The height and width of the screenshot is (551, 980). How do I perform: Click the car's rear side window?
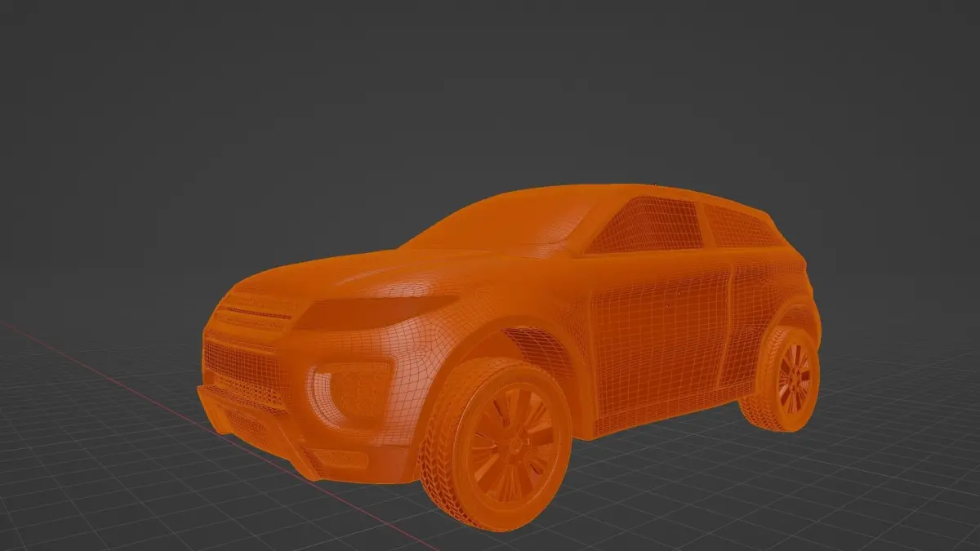(x=739, y=225)
